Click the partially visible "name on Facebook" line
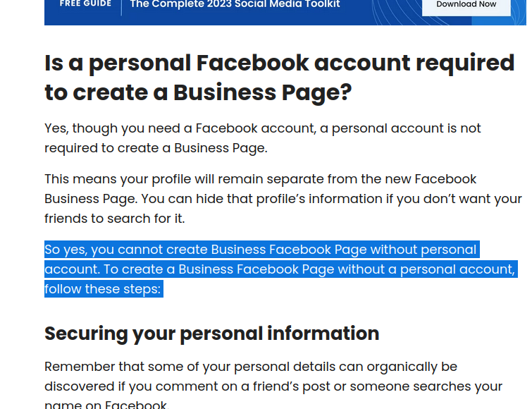The image size is (532, 409). point(106,405)
